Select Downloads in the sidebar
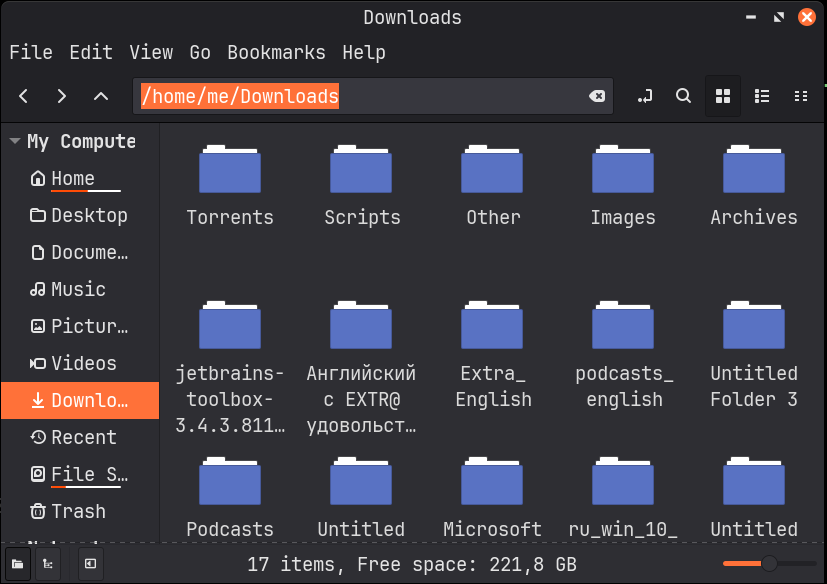The height and width of the screenshot is (584, 827). coord(80,400)
